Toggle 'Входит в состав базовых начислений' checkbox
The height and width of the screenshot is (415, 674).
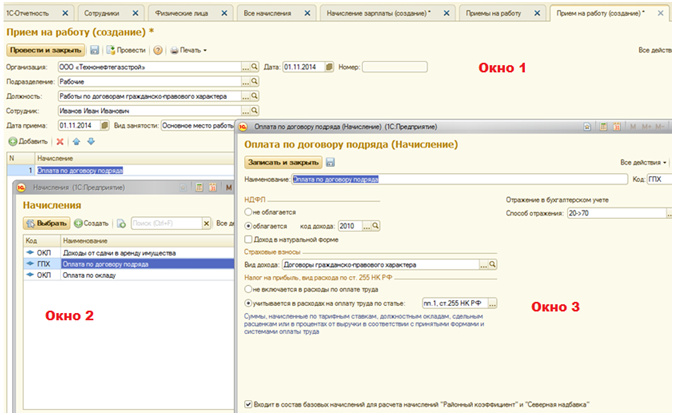248,404
